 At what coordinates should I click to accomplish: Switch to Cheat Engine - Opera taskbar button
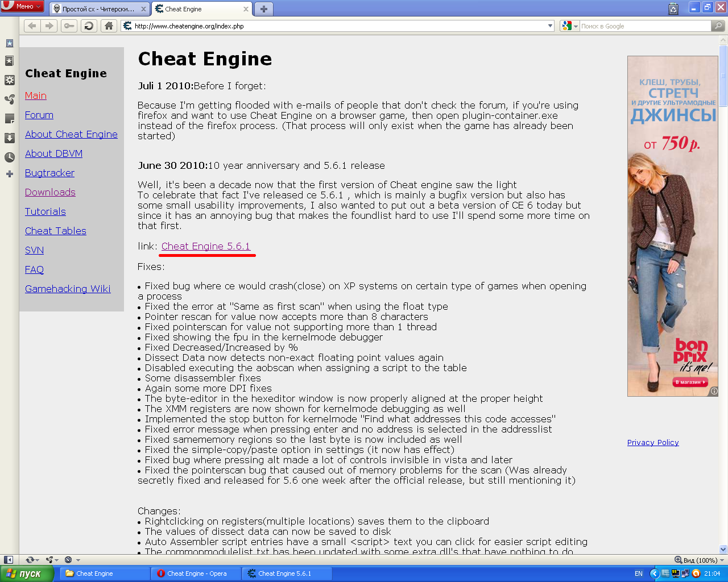click(196, 573)
